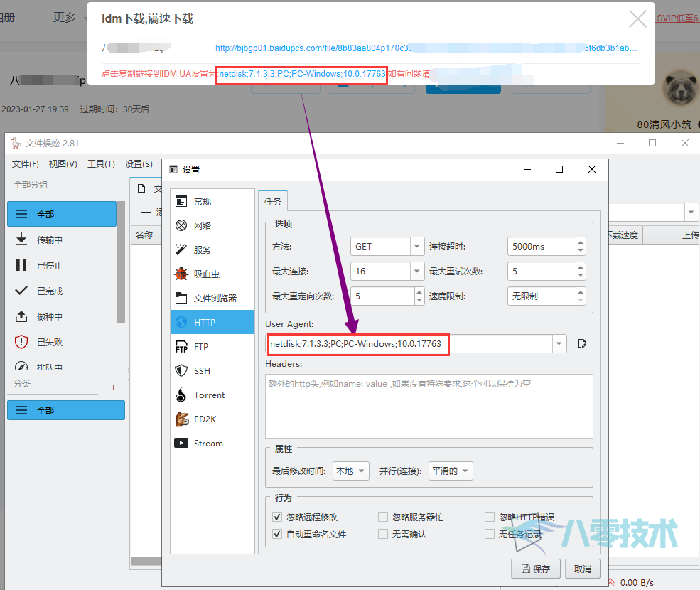Open the 设置(S) menu
Viewport: 700px width, 590px height.
[139, 164]
